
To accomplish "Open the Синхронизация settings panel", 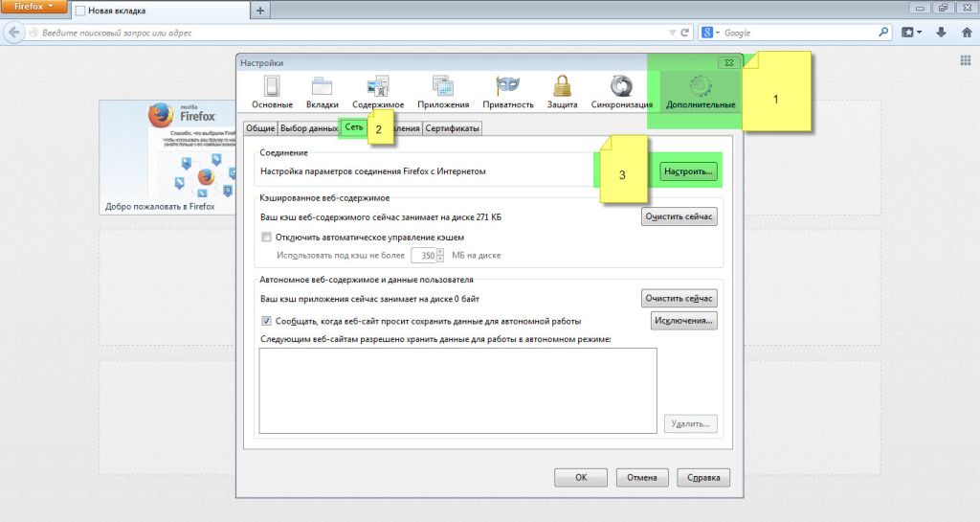I will [621, 92].
